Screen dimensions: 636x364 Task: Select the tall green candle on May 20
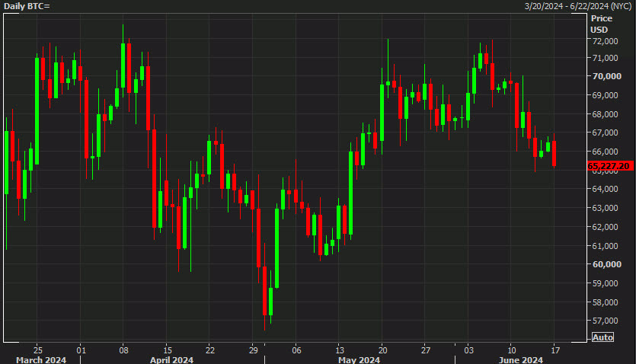382,112
